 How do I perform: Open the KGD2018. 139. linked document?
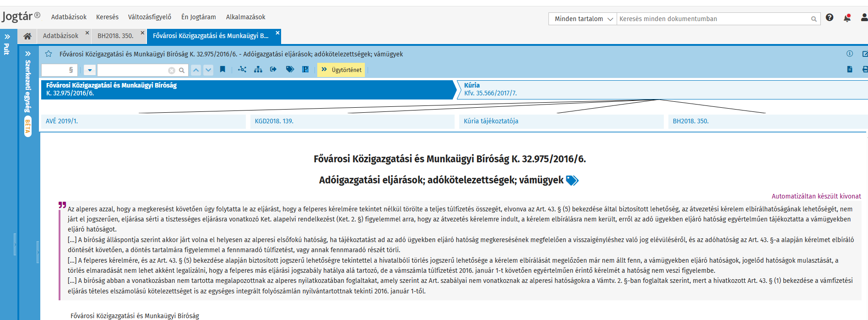click(274, 121)
